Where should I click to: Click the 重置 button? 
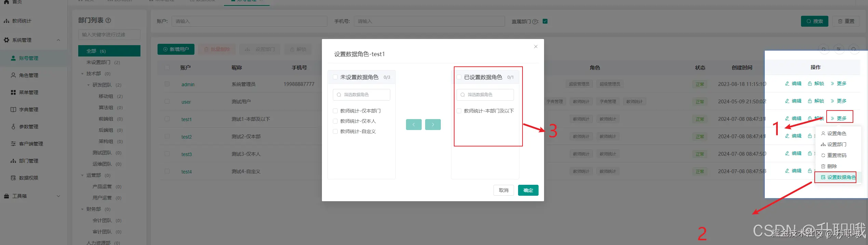[x=846, y=21]
